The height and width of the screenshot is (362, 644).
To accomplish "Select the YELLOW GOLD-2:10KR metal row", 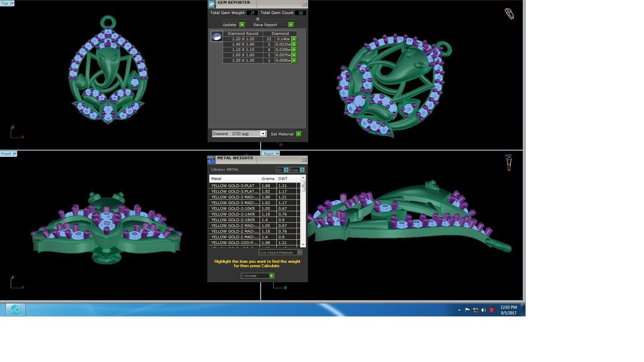I will click(255, 208).
